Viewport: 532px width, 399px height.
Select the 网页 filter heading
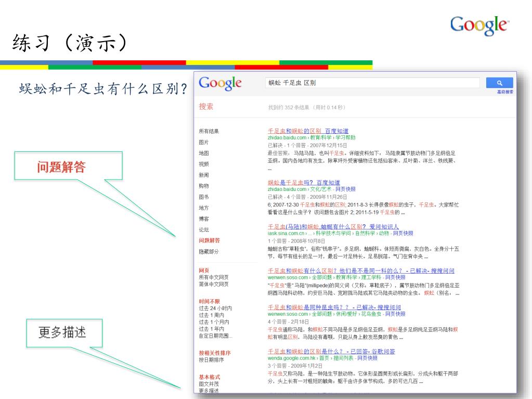[204, 271]
